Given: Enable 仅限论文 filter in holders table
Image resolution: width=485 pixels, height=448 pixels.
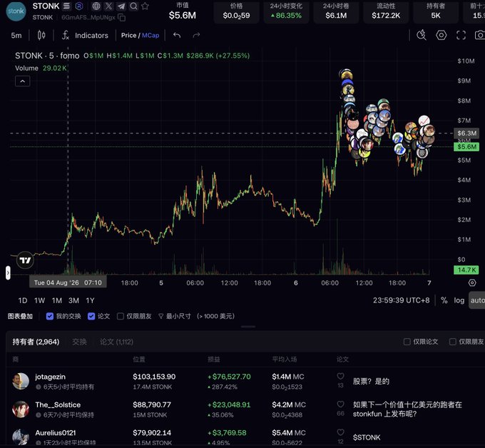Looking at the screenshot, I should pos(407,342).
